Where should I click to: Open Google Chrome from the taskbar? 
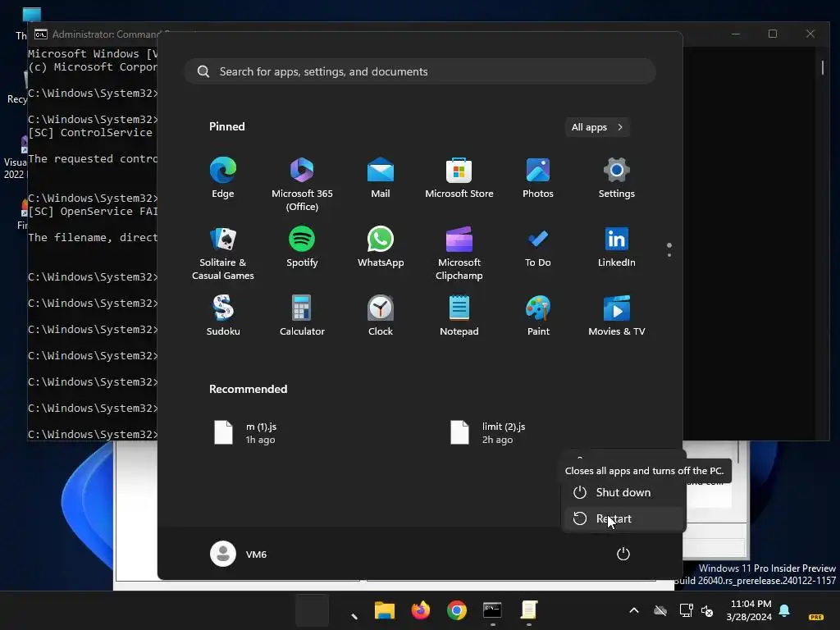[456, 610]
